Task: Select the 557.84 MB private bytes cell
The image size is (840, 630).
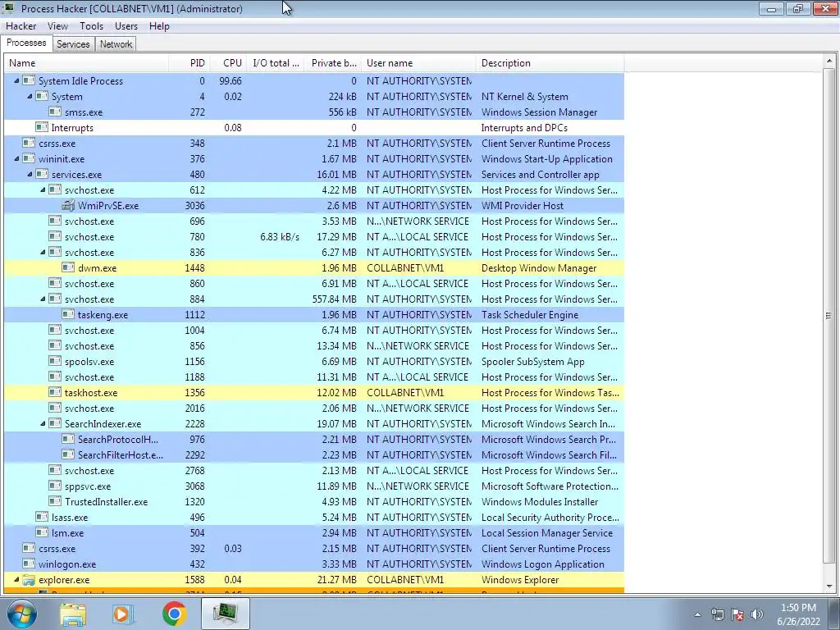Action: [335, 299]
